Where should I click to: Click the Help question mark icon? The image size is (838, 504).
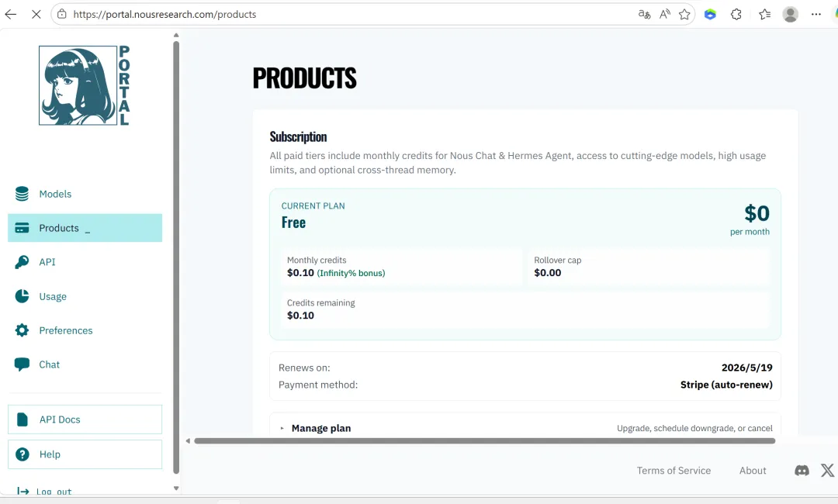pyautogui.click(x=23, y=454)
